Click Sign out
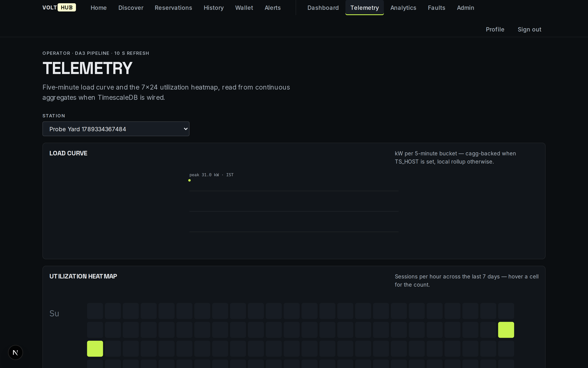The height and width of the screenshot is (368, 588). (529, 29)
